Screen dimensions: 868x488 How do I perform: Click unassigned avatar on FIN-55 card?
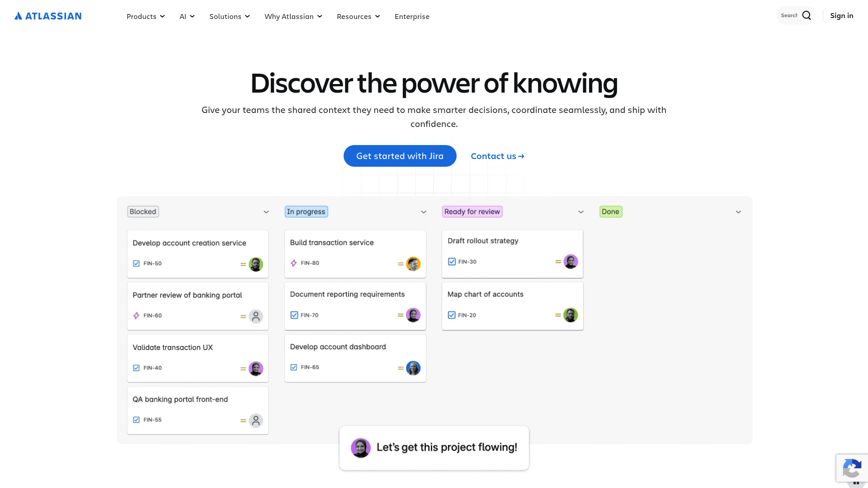[x=256, y=420]
